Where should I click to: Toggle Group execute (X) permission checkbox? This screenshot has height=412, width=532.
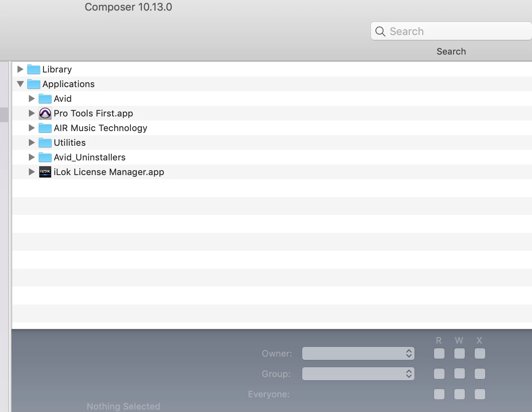pos(480,374)
